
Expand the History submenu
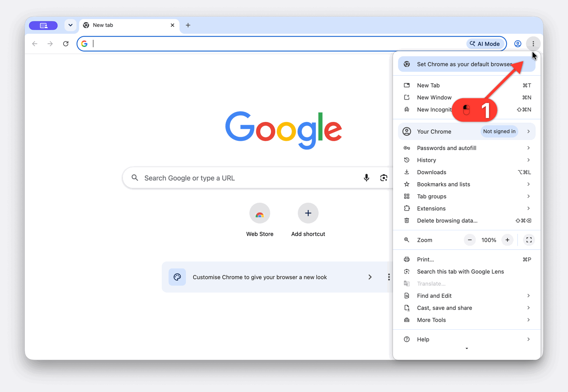[467, 160]
